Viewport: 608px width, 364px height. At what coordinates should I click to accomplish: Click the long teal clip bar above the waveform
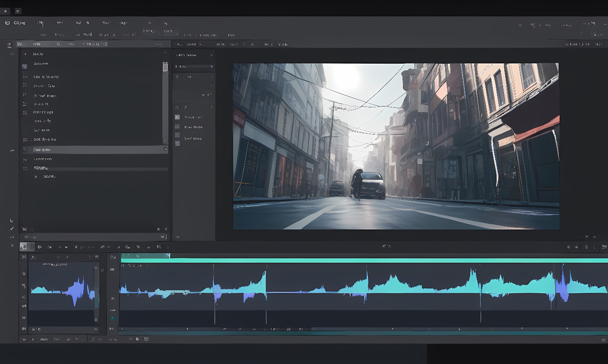point(364,260)
